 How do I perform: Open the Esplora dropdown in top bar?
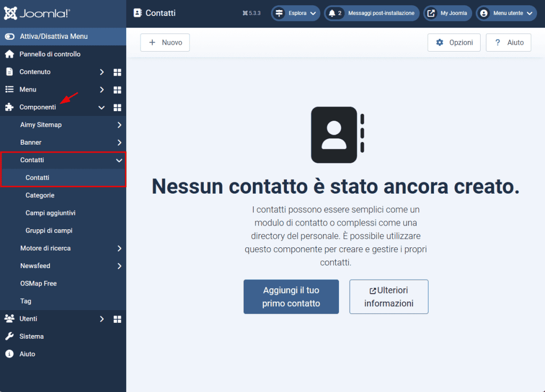pyautogui.click(x=295, y=13)
